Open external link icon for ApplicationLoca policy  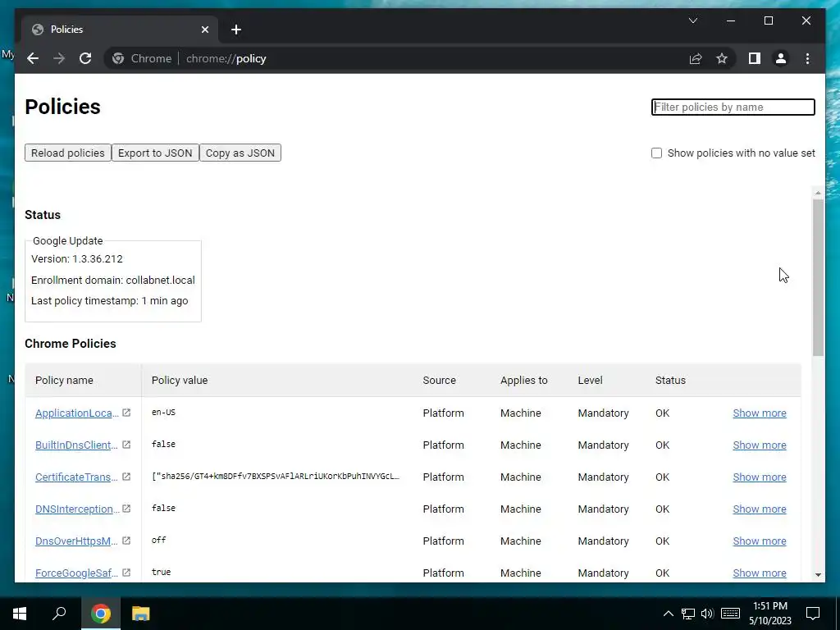click(126, 413)
